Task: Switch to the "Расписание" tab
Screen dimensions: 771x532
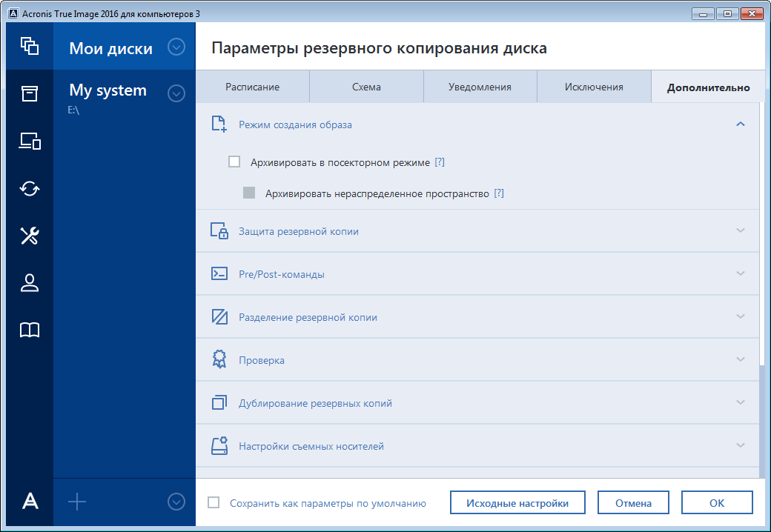Action: [252, 87]
